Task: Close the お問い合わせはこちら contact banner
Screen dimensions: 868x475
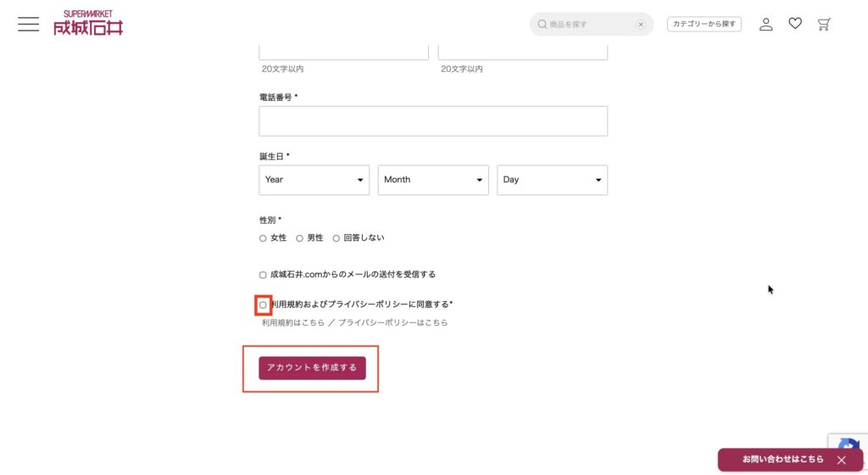Action: tap(841, 460)
